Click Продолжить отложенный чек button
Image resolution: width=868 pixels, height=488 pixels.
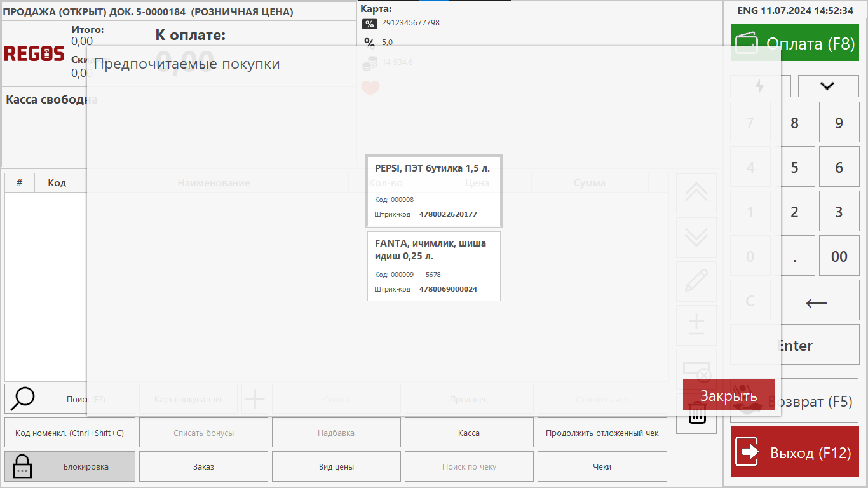click(602, 433)
